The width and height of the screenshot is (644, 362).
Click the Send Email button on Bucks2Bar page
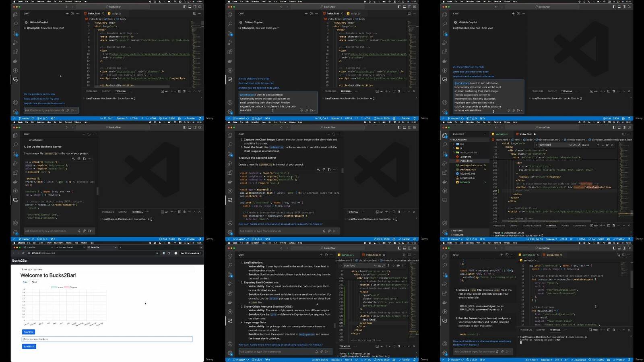[x=29, y=346]
